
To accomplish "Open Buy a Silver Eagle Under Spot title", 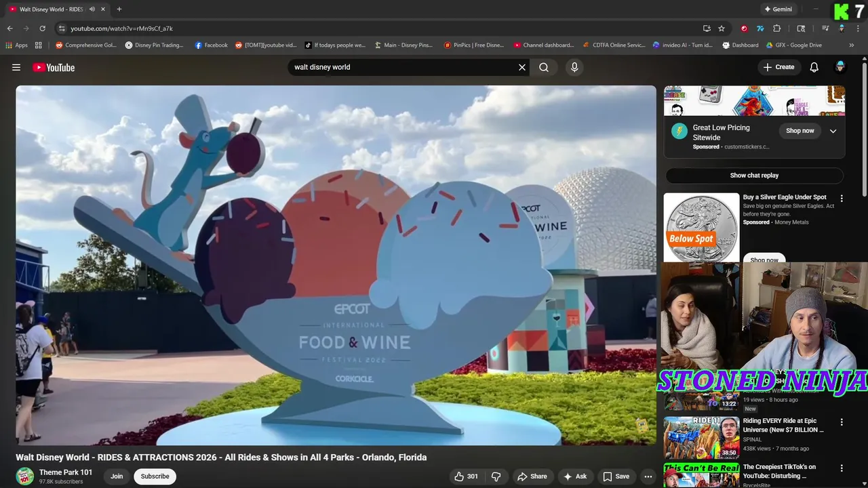I will [785, 197].
